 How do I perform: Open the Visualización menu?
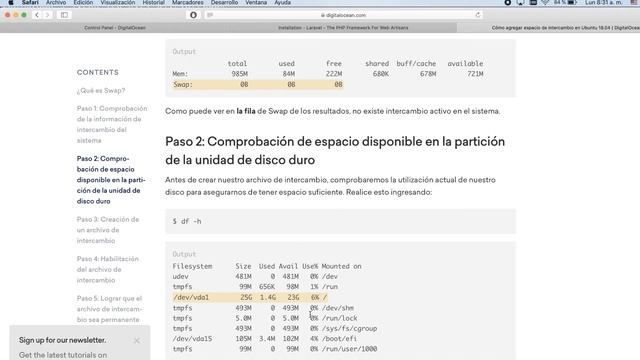(118, 2)
